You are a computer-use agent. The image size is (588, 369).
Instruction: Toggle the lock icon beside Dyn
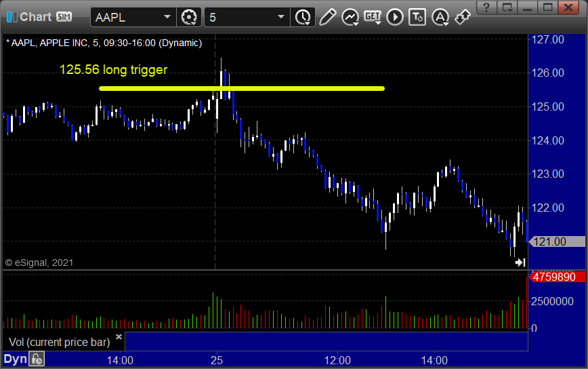pyautogui.click(x=37, y=360)
